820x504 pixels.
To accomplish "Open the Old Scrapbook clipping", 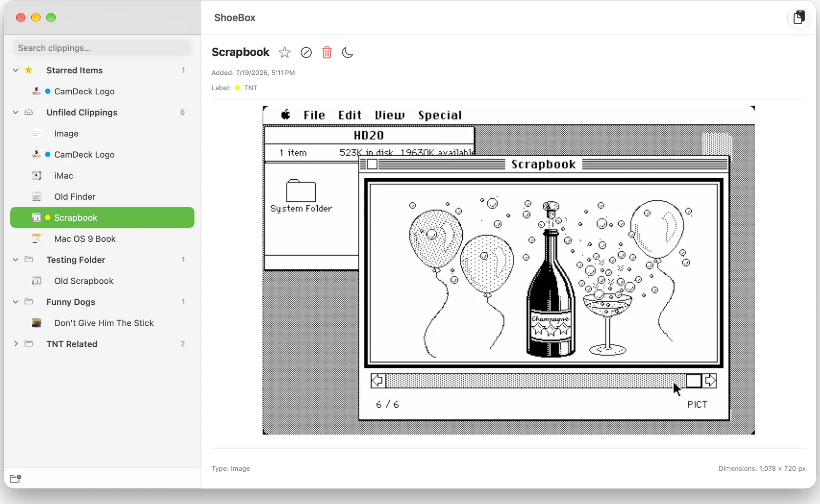I will point(102,281).
